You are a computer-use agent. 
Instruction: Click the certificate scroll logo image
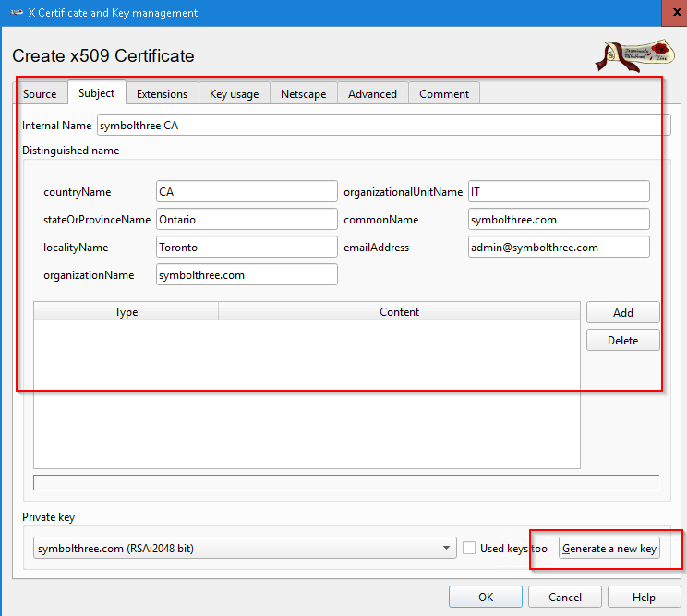point(631,55)
